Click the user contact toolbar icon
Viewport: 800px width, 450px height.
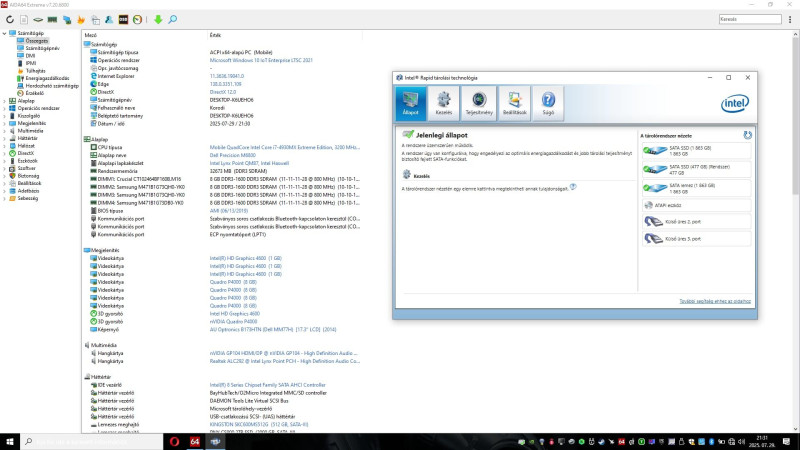pyautogui.click(x=109, y=19)
